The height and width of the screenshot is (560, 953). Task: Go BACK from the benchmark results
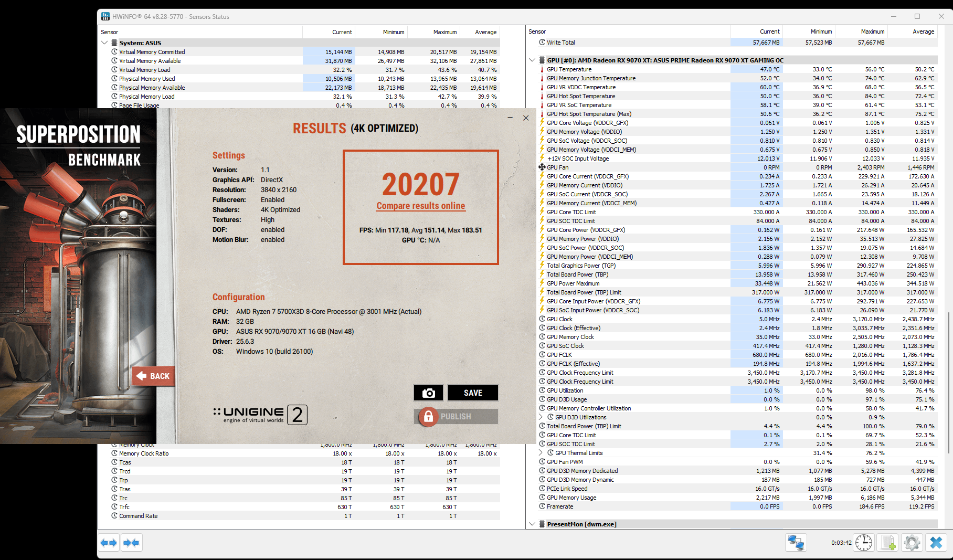[x=153, y=376]
